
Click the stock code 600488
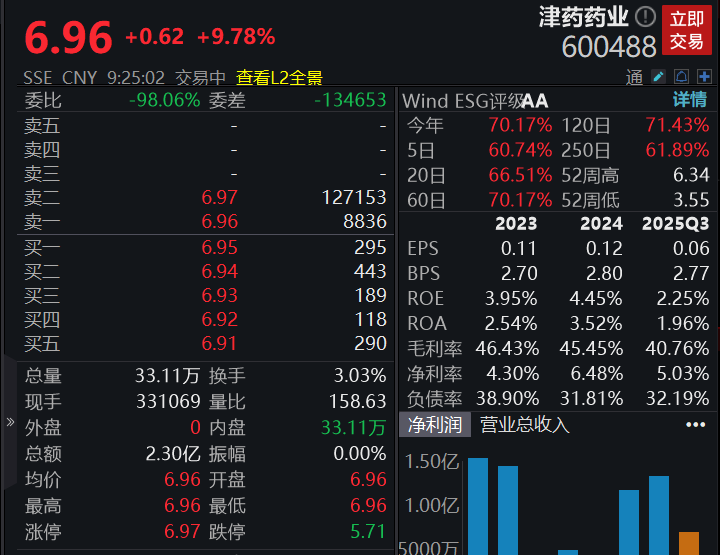pyautogui.click(x=609, y=46)
